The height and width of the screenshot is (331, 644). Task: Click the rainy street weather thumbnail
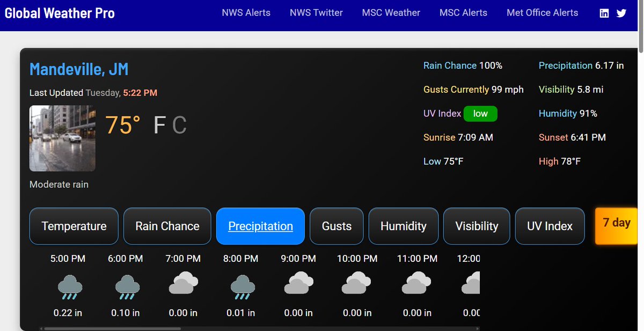[62, 138]
